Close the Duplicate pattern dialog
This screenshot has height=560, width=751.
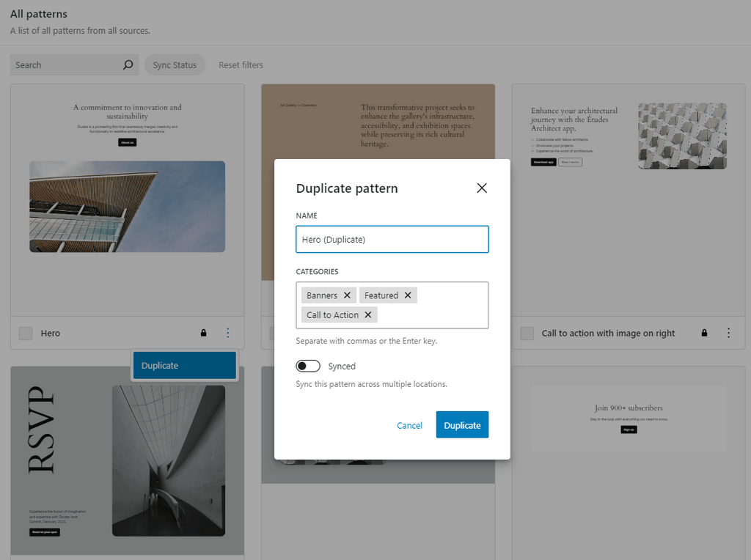tap(482, 188)
